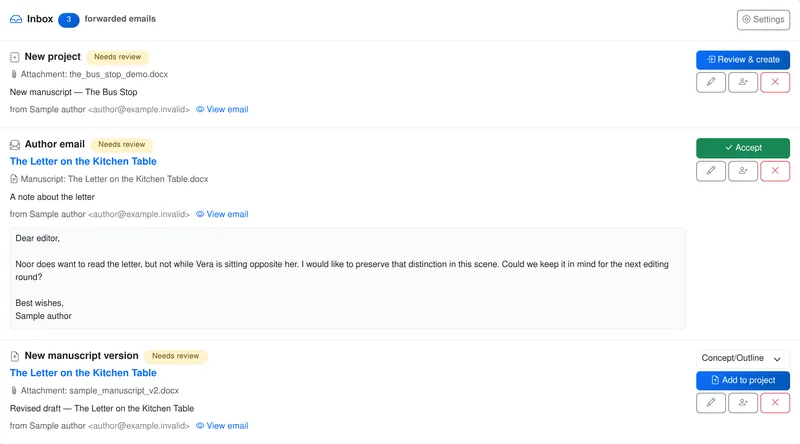Dismiss the Author email item with X

coord(775,171)
